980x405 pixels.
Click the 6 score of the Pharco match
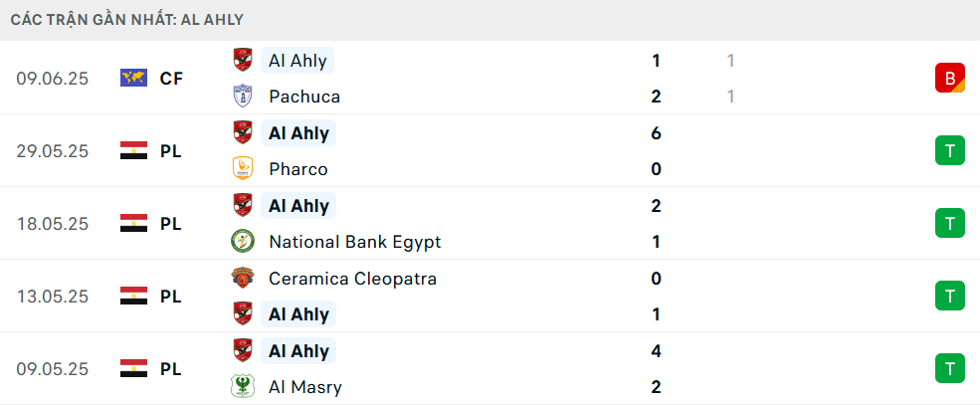(656, 133)
